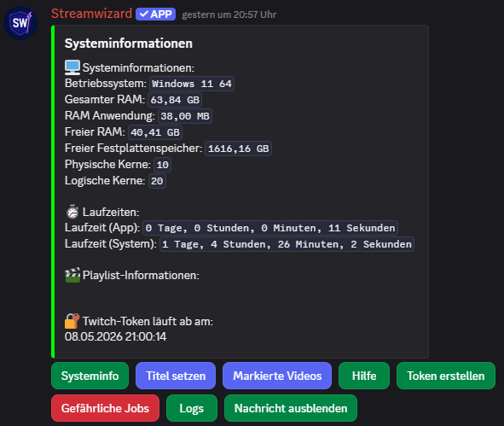The width and height of the screenshot is (504, 426).
Task: Select the Laufzeit (System) duration value
Action: point(287,244)
